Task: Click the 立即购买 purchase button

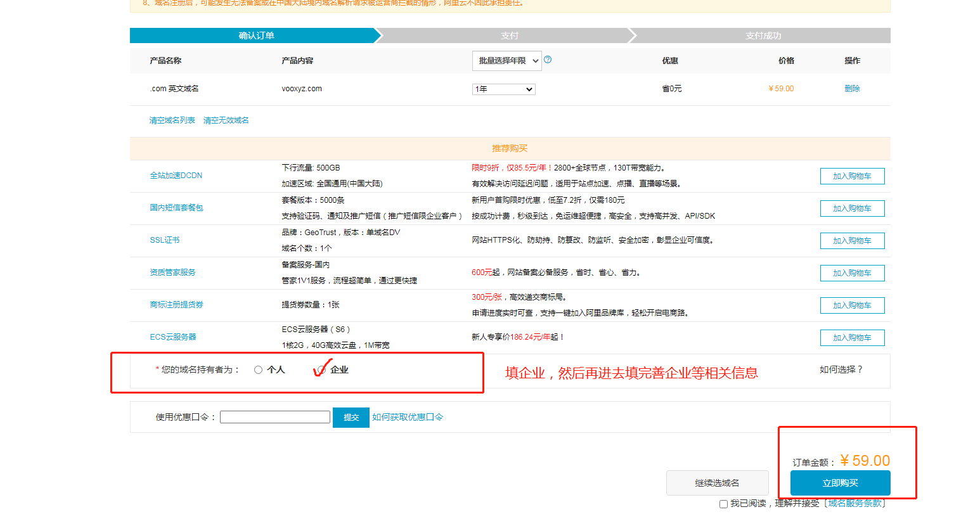Action: coord(841,482)
